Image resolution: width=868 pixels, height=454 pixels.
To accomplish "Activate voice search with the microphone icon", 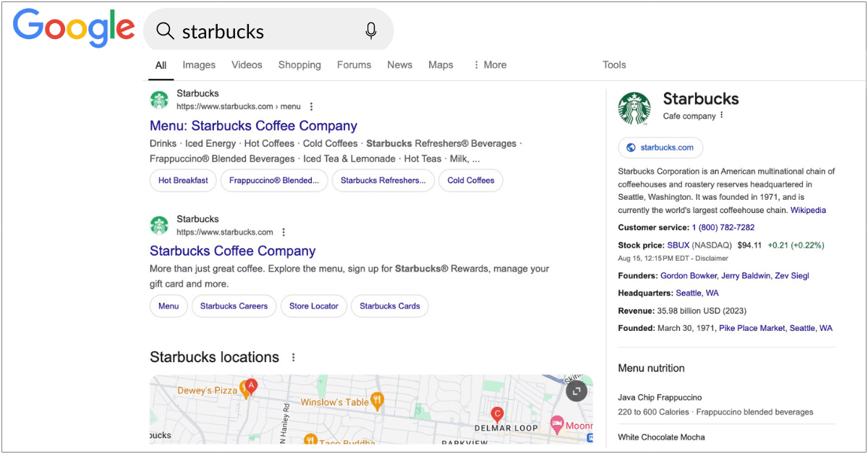I will 370,30.
